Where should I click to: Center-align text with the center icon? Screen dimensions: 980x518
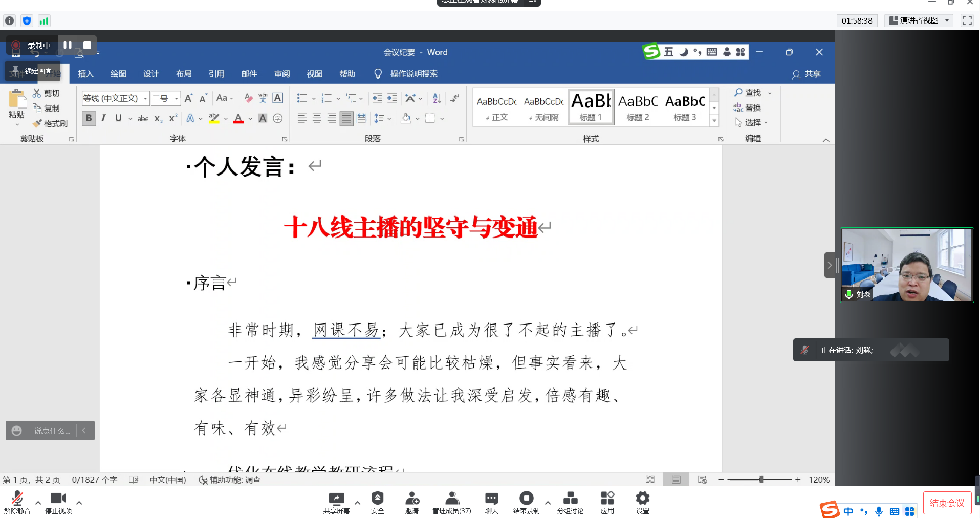pos(317,118)
